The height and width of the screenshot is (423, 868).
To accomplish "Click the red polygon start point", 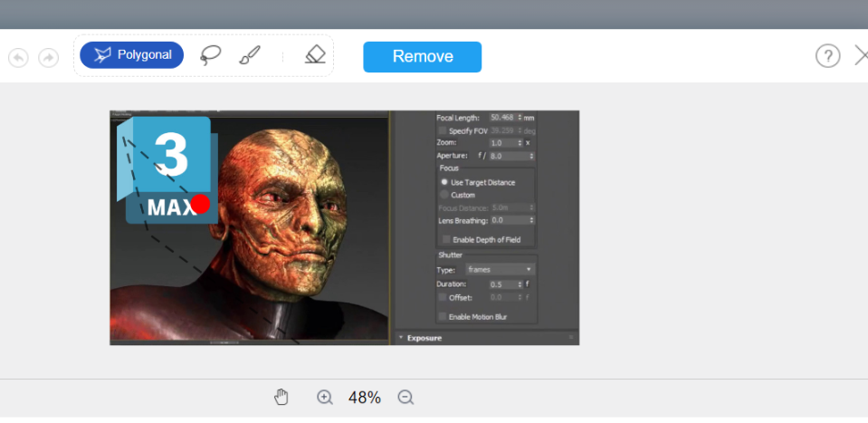I will tap(200, 204).
